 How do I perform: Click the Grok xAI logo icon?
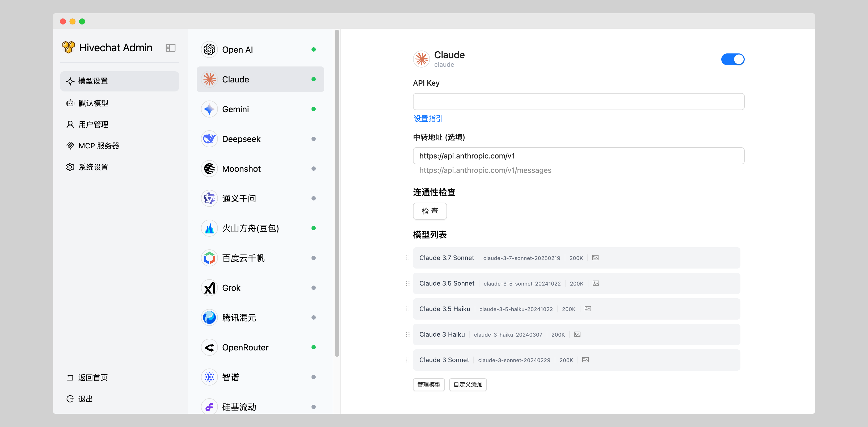click(209, 288)
